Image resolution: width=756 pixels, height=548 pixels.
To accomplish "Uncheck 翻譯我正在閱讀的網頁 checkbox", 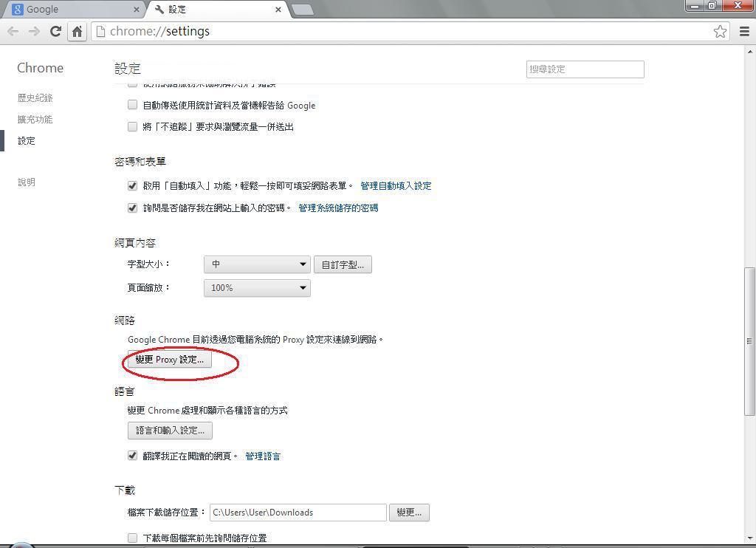I will tap(132, 456).
